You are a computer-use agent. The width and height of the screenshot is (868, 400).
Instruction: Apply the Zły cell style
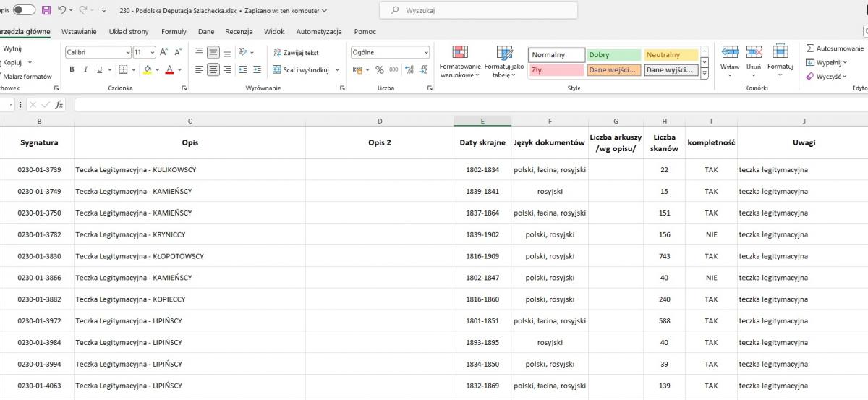click(x=556, y=70)
